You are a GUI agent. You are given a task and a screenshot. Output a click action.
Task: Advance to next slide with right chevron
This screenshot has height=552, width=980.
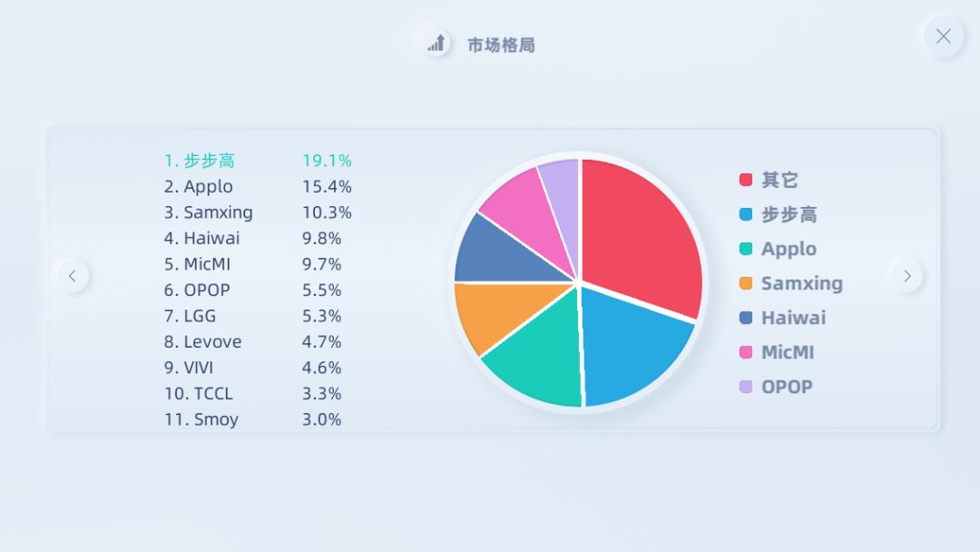coord(906,276)
